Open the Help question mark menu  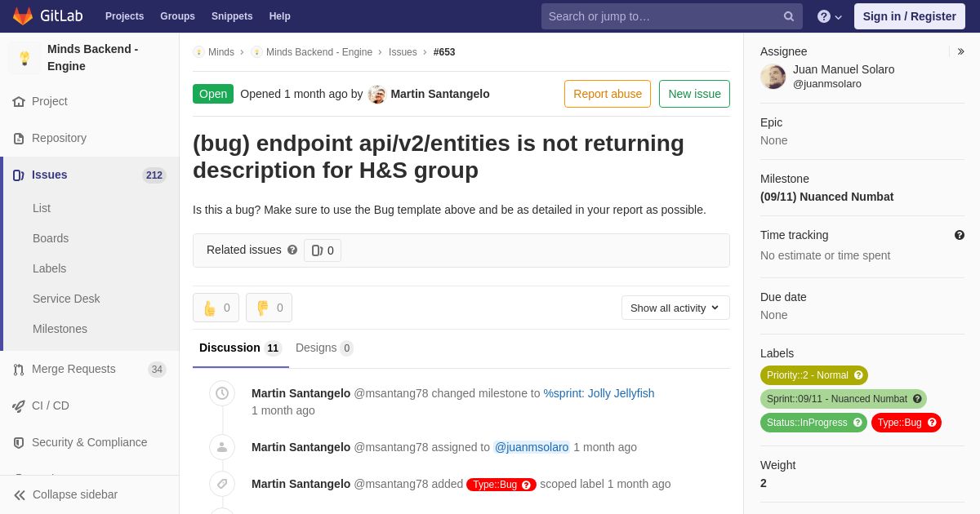click(830, 16)
